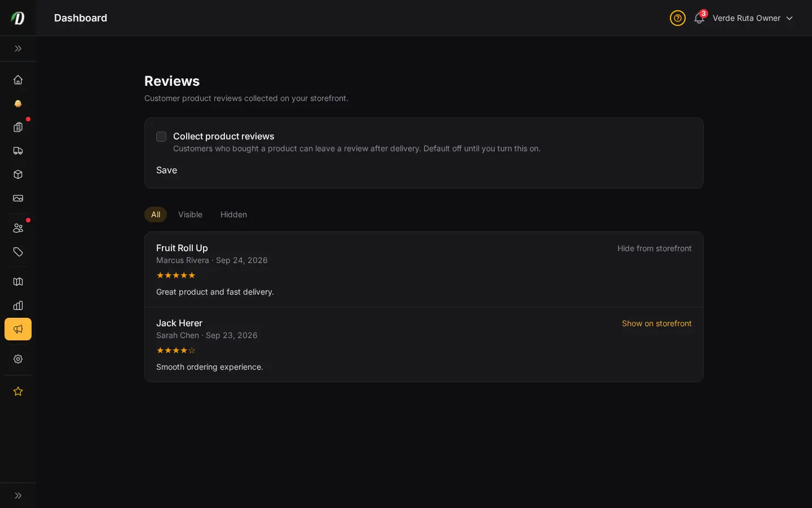Open the products box icon
Image resolution: width=812 pixels, height=508 pixels.
click(18, 174)
